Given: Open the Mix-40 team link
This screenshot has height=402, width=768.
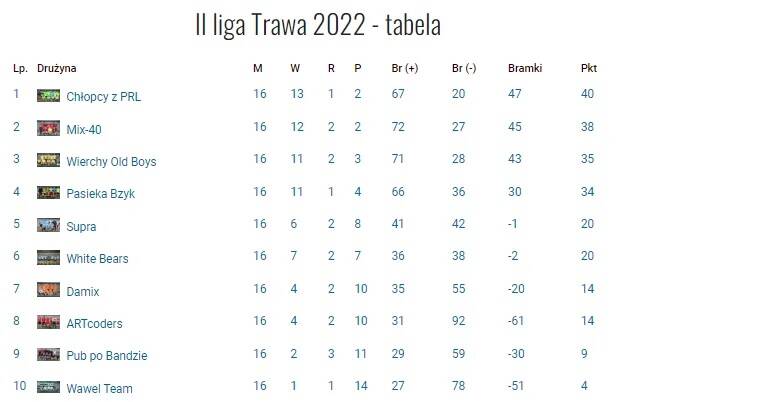Looking at the screenshot, I should (x=84, y=129).
